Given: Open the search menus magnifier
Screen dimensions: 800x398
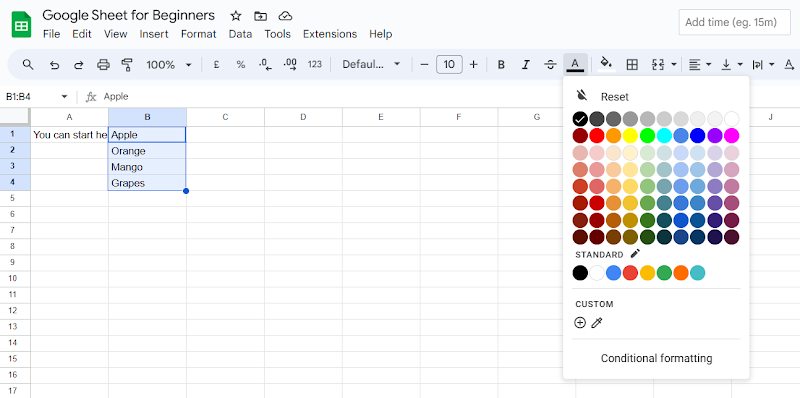Looking at the screenshot, I should [28, 64].
